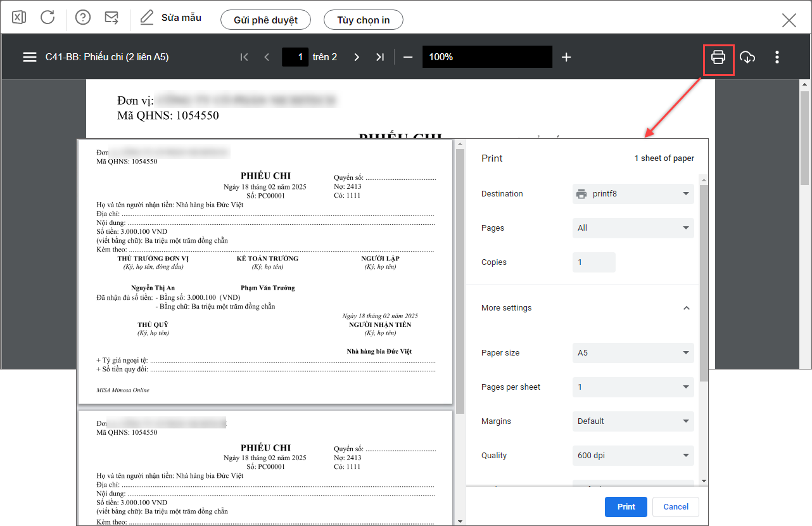Click the refresh reload icon
812x526 pixels.
tap(48, 18)
